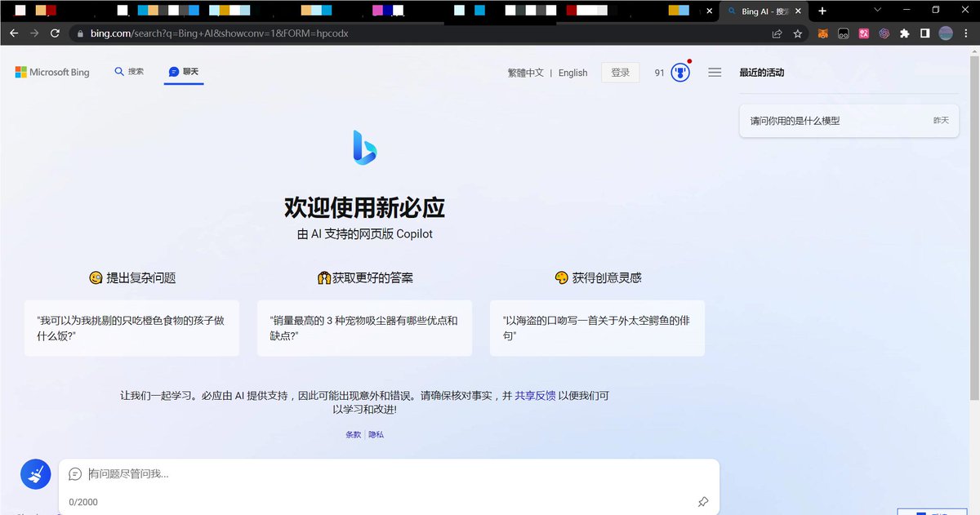Open the Chrome profile avatar
The image size is (980, 515).
coord(946,33)
